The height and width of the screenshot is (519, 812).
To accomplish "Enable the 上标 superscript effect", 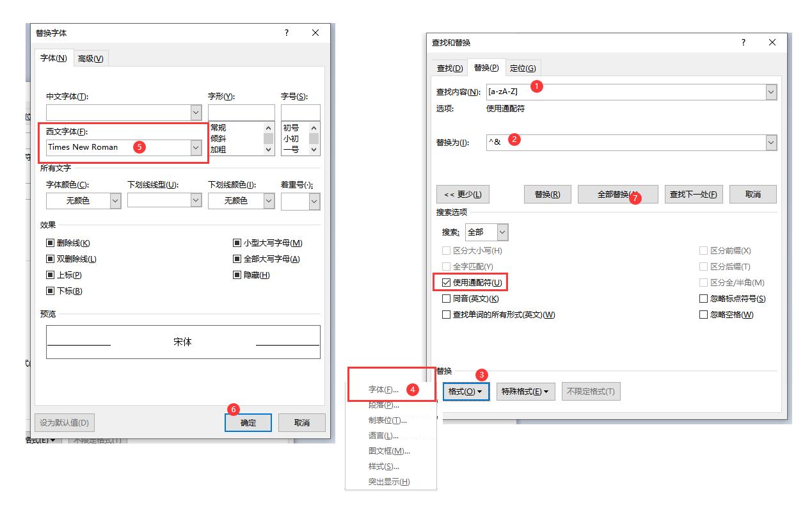I will pyautogui.click(x=51, y=275).
